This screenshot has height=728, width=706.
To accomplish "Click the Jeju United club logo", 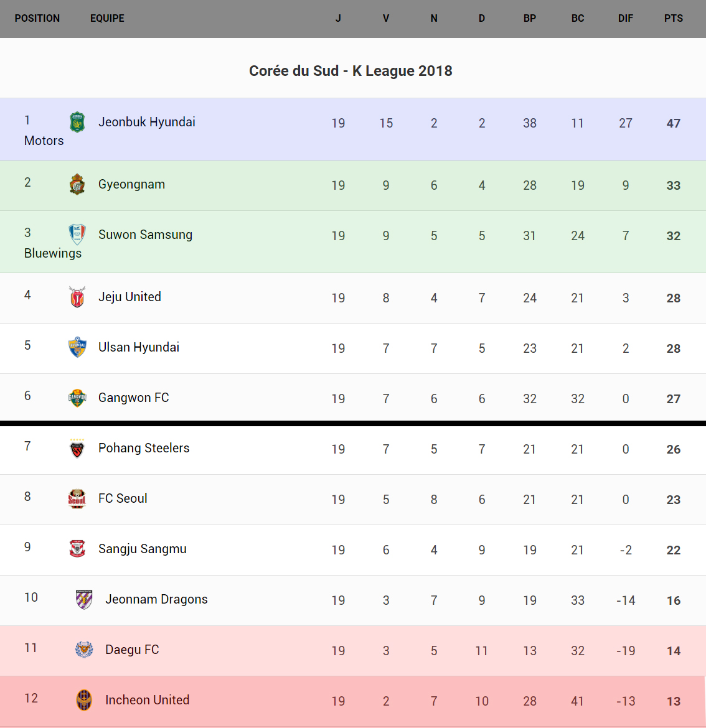I will click(77, 297).
